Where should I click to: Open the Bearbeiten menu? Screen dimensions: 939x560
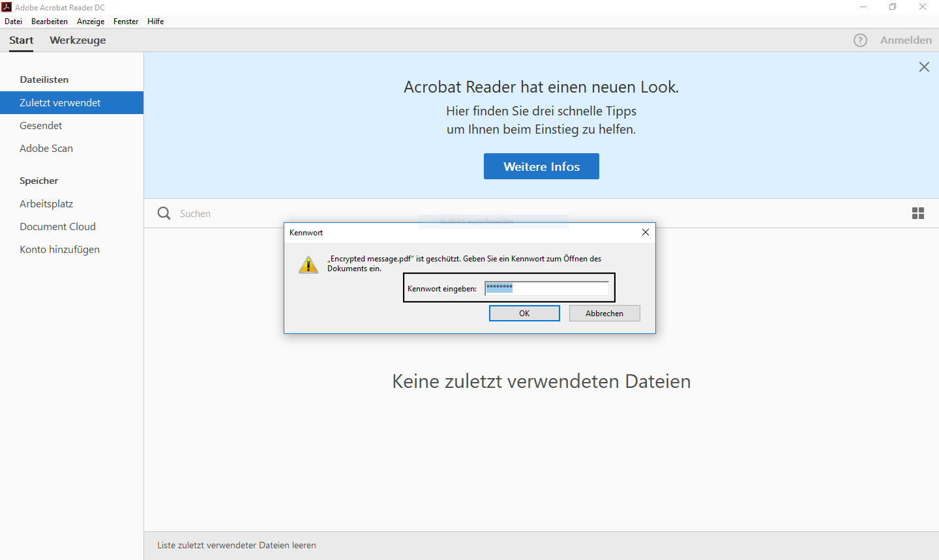tap(50, 22)
